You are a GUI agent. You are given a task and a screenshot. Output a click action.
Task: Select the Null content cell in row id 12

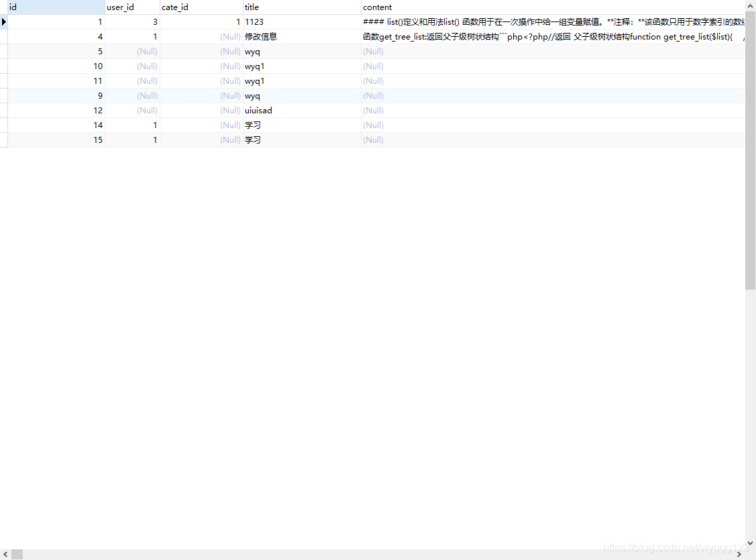click(553, 111)
